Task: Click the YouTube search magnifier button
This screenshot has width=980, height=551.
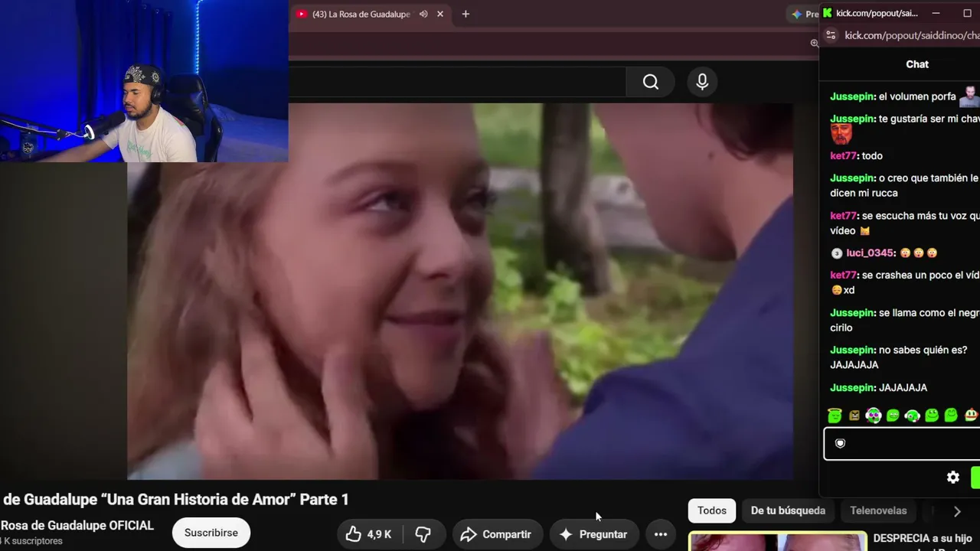Action: click(650, 82)
